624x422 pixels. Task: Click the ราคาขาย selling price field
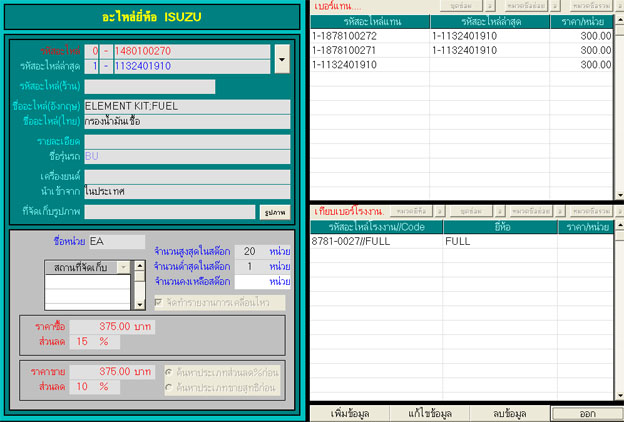tap(112, 372)
